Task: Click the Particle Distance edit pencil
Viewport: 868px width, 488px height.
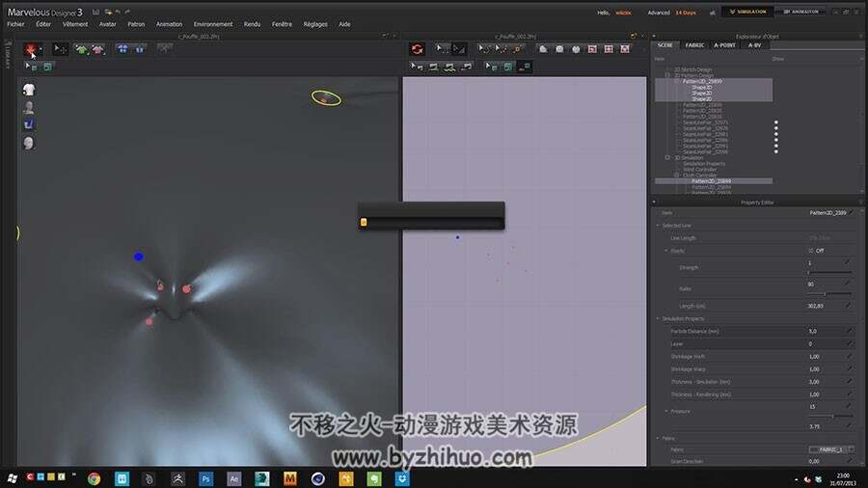Action: tap(849, 331)
